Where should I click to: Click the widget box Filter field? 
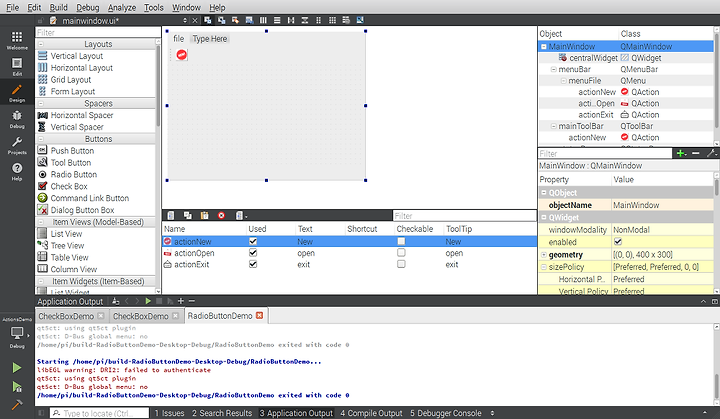point(98,33)
